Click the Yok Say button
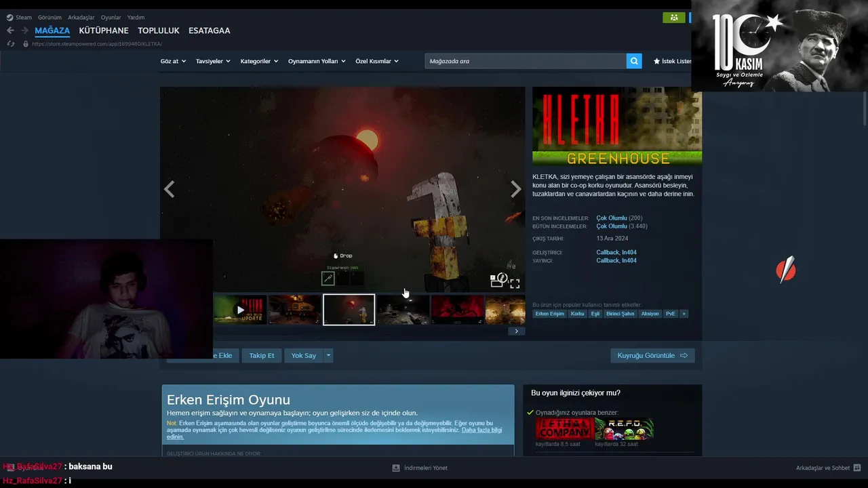The width and height of the screenshot is (868, 488). point(304,355)
